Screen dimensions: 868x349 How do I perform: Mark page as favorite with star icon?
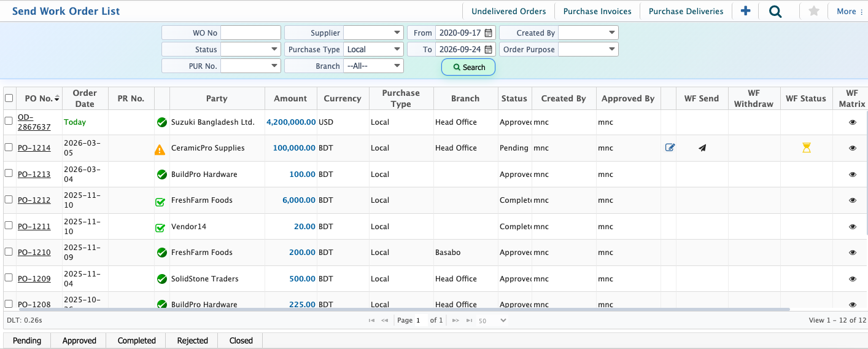tap(814, 11)
